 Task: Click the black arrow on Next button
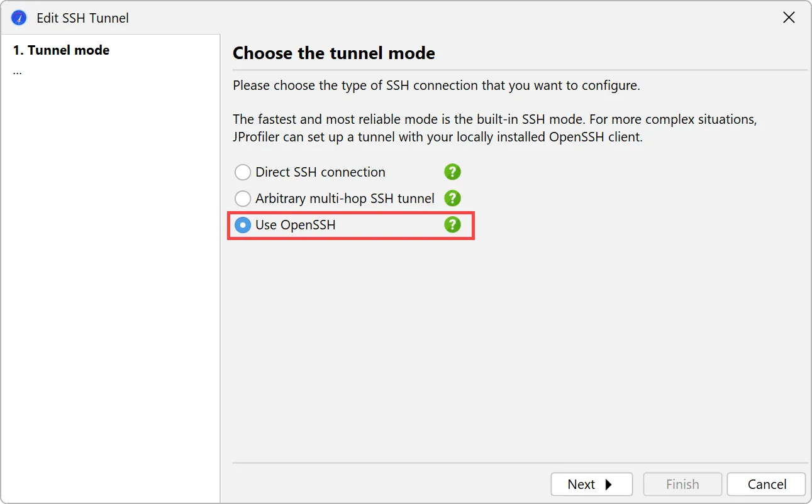click(x=608, y=485)
